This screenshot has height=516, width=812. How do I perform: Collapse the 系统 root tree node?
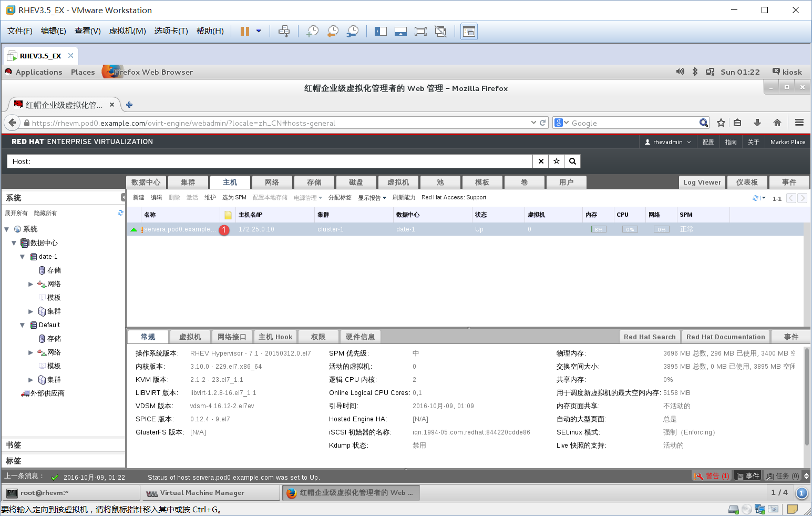7,229
